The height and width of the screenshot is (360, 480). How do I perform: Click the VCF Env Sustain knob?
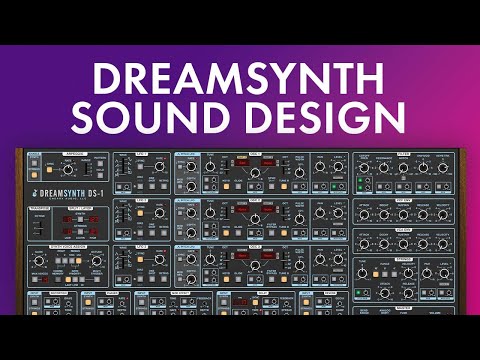(403, 215)
